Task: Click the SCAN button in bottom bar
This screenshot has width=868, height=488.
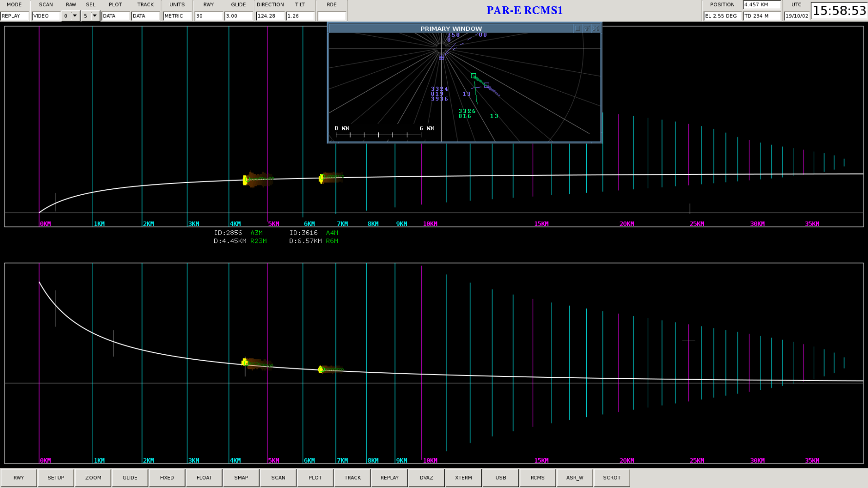Action: 278,478
